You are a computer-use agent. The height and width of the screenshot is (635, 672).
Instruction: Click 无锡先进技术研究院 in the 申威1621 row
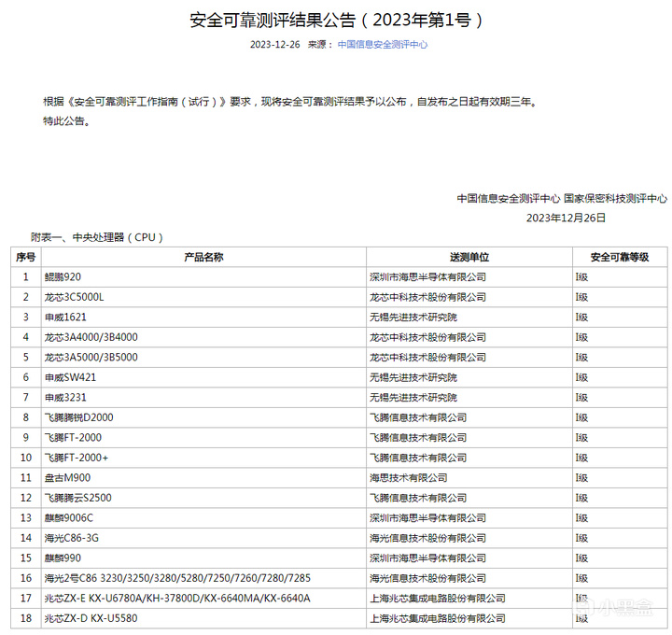[413, 317]
